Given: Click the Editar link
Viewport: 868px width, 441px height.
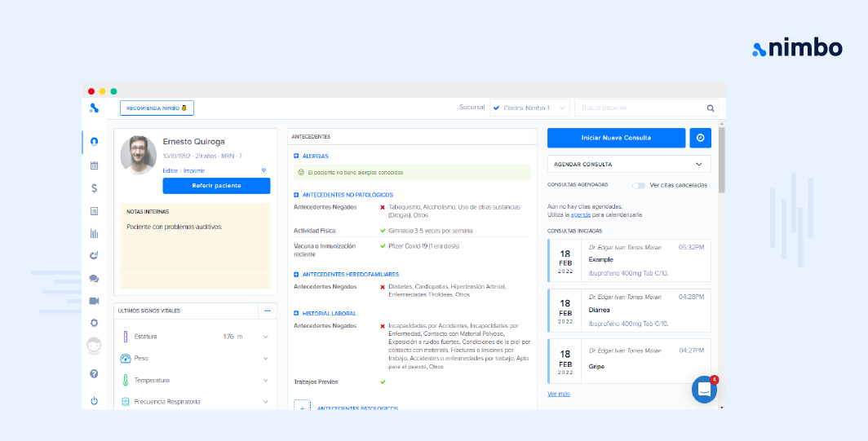Looking at the screenshot, I should [x=170, y=170].
